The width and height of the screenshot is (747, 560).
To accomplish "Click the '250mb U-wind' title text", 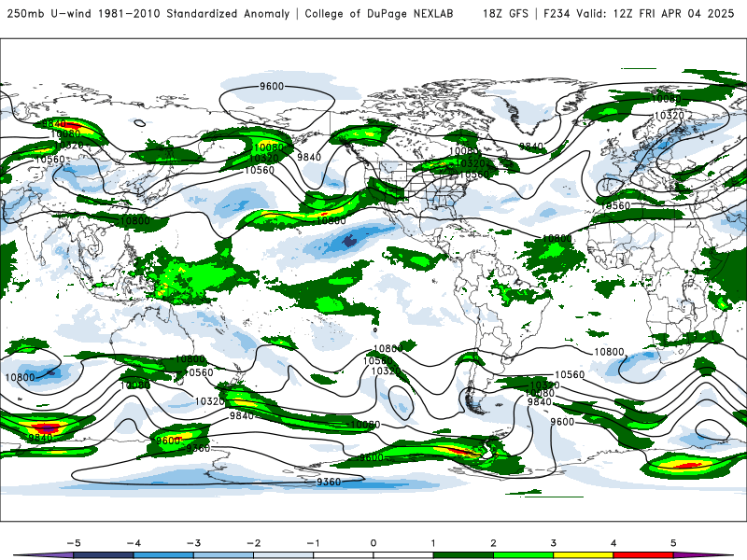I will 49,13.
